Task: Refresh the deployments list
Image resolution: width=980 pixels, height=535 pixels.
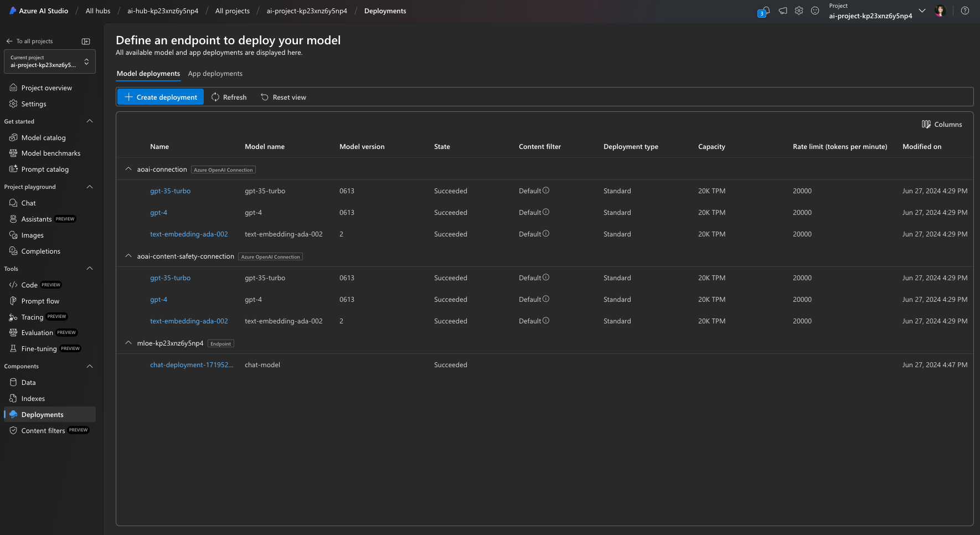Action: pos(229,97)
